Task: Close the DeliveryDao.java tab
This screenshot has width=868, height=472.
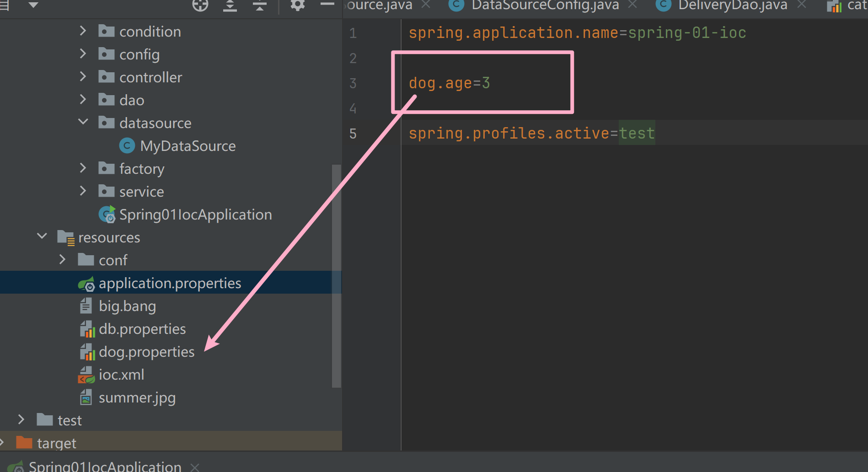Action: click(802, 6)
